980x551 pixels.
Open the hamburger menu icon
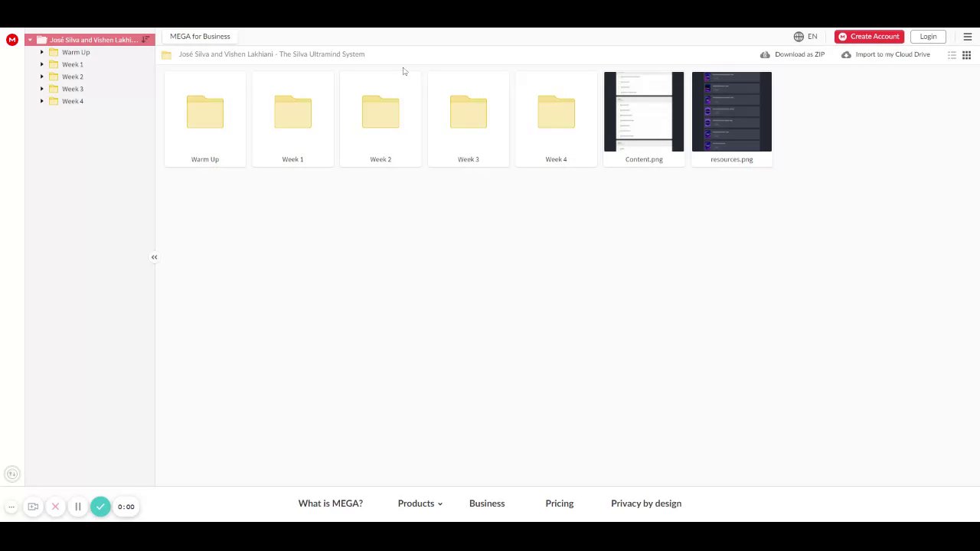[967, 37]
